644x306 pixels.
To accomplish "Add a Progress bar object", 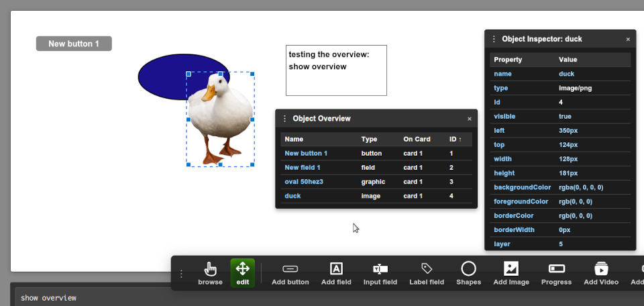I will click(x=556, y=273).
